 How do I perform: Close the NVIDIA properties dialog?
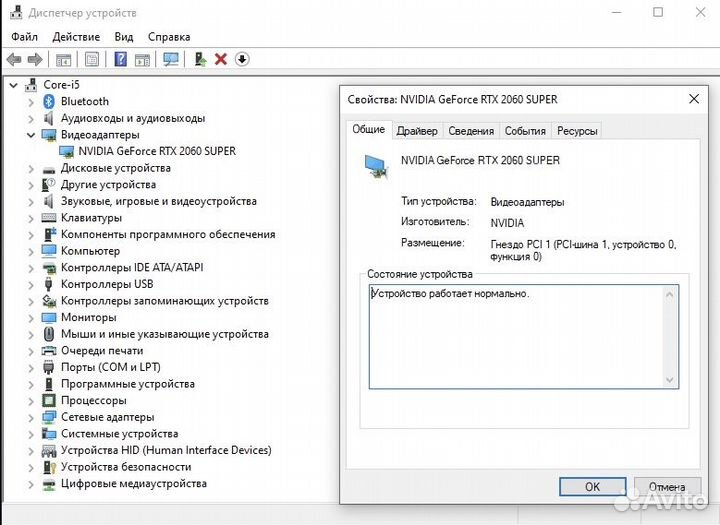click(694, 99)
